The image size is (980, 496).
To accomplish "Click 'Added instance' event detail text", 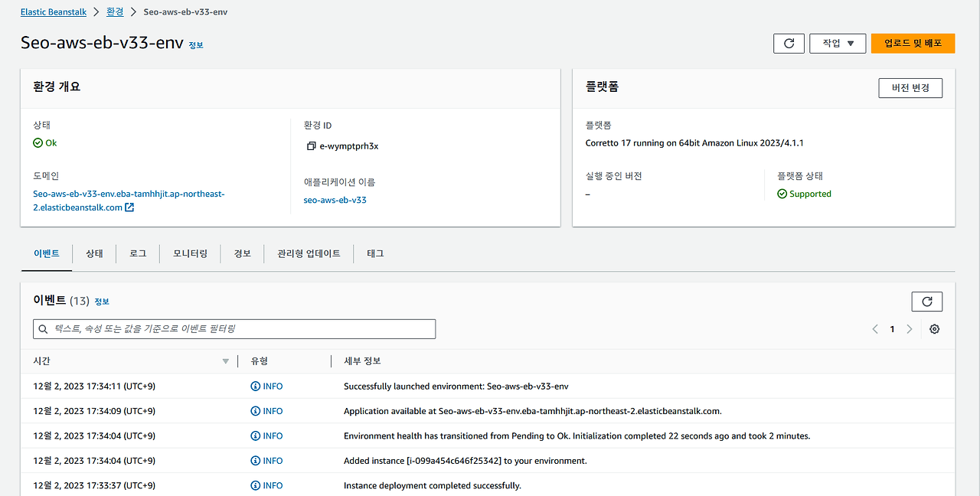I will tap(465, 461).
